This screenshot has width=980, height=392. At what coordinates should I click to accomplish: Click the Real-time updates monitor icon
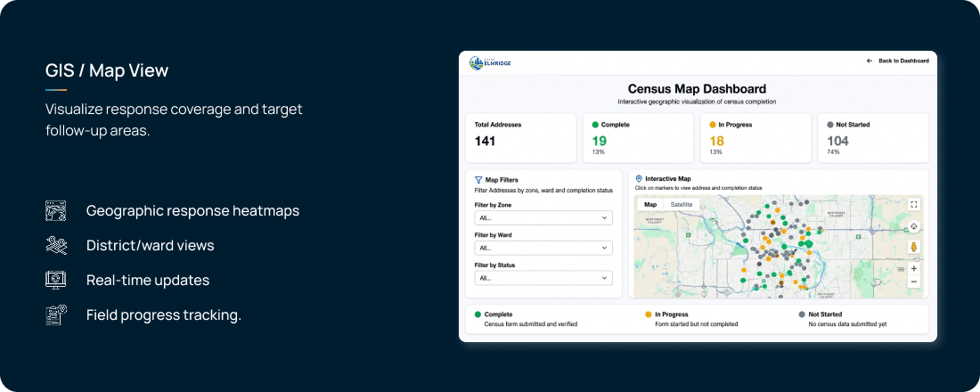click(x=55, y=280)
